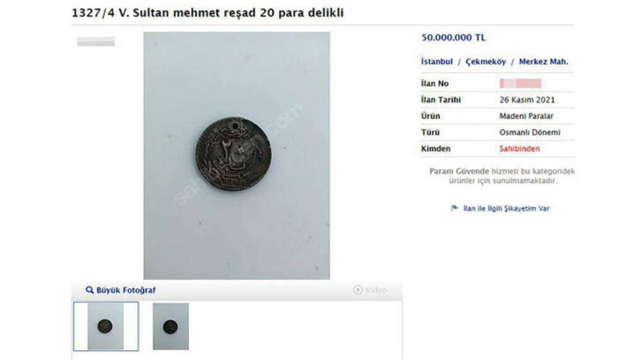Click the magnifier icon beside Büyük Fotoğraf
This screenshot has height=362, width=644.
[x=90, y=290]
